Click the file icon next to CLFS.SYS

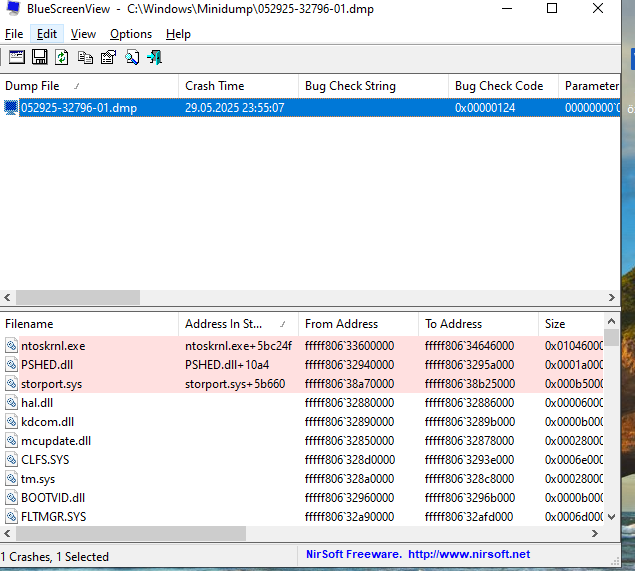pos(11,460)
